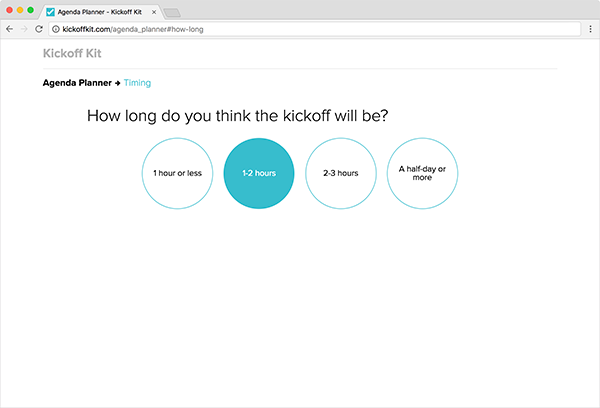Click the Timing breadcrumb link

click(x=137, y=83)
